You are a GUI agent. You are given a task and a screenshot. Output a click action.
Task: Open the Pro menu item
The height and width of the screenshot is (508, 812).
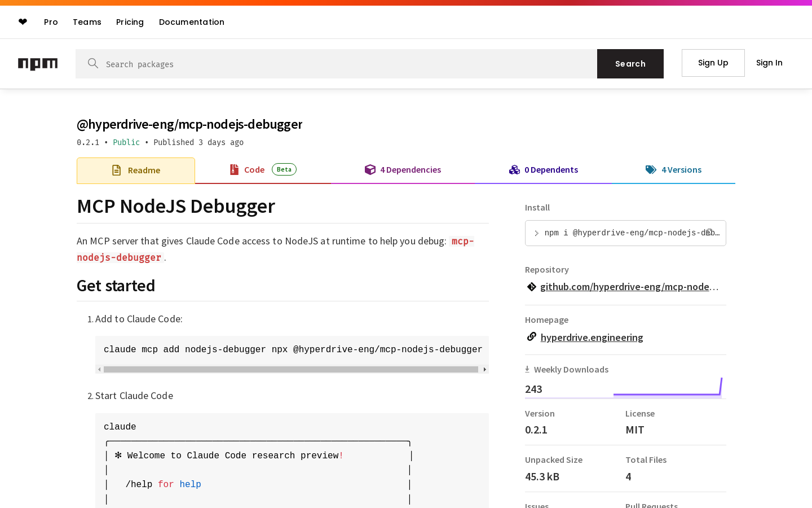click(x=51, y=22)
